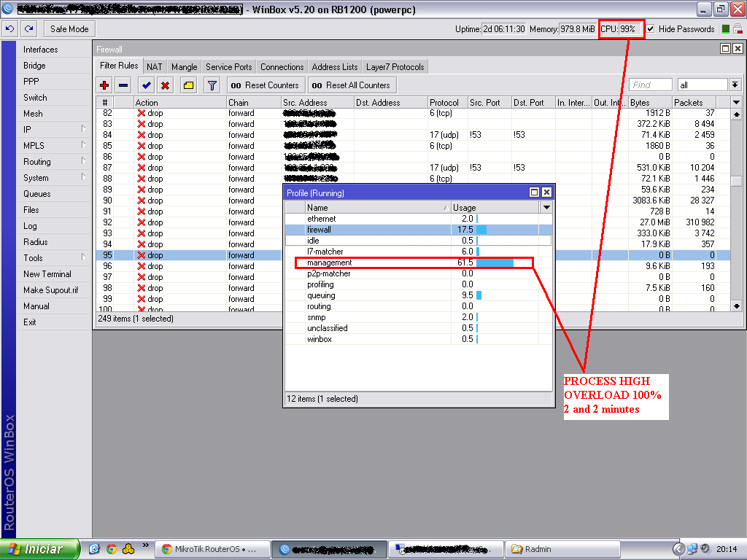
Task: Select the queuing row in Profile
Action: 418,295
